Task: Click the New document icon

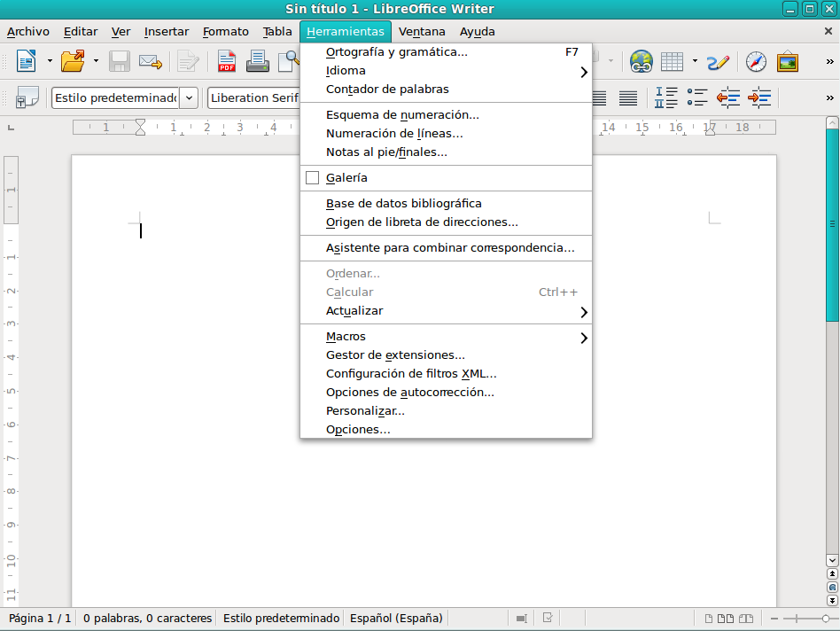Action: tap(26, 61)
